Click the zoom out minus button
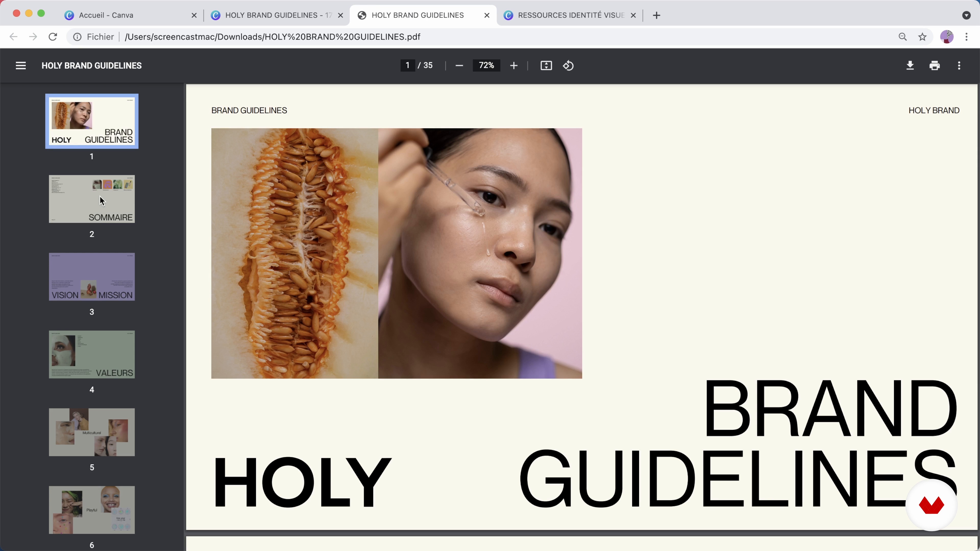 pos(459,66)
